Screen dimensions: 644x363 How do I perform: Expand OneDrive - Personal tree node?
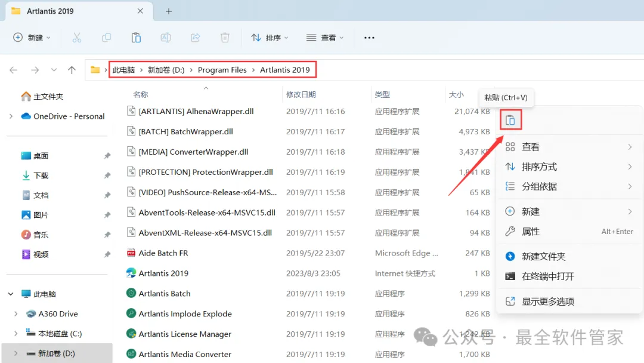pyautogui.click(x=11, y=116)
